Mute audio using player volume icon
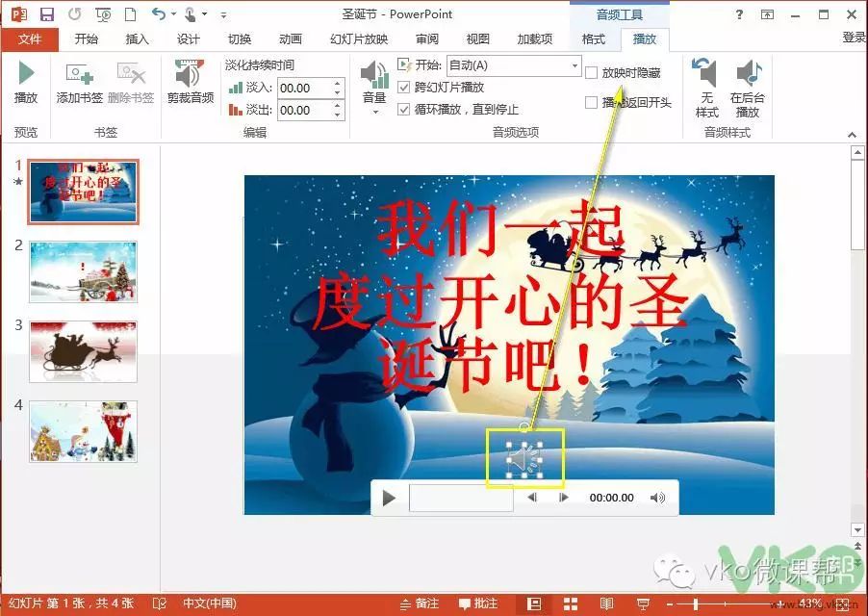 click(657, 498)
